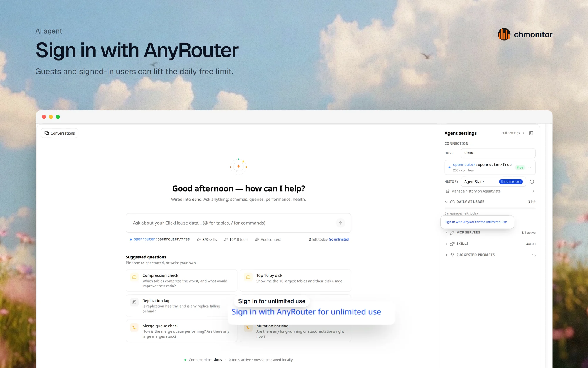Image resolution: width=588 pixels, height=368 pixels.
Task: Expand the Skills section
Action: (446, 244)
